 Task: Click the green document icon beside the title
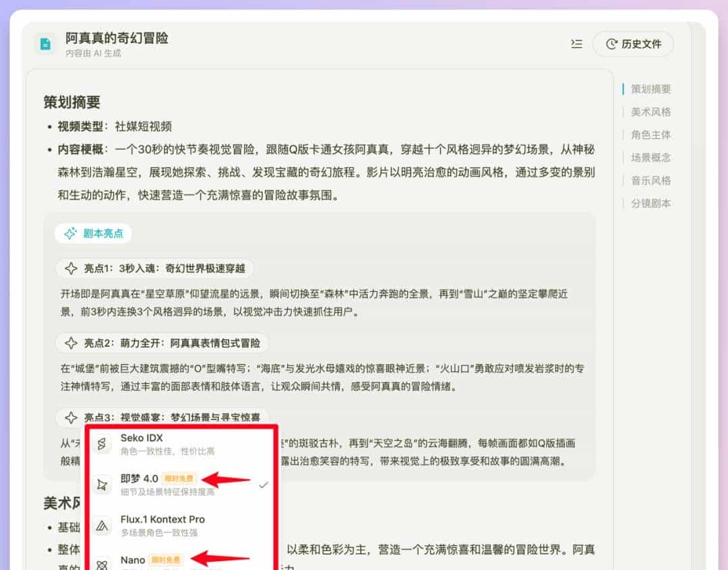point(44,45)
